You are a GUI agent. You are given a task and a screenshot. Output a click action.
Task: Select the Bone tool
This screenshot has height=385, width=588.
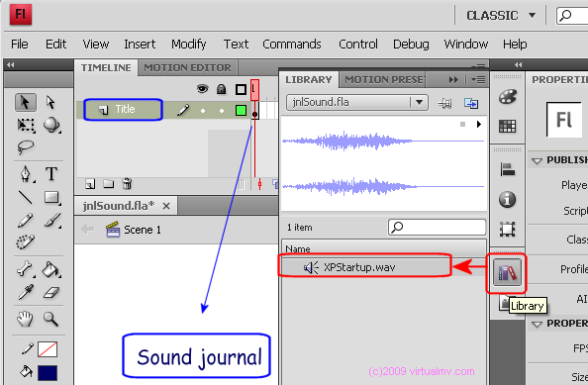click(26, 269)
